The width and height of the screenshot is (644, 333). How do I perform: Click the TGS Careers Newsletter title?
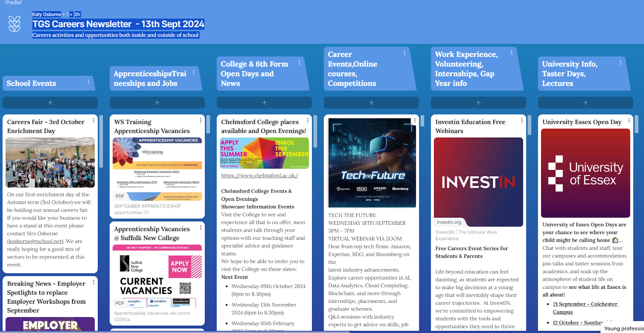[x=118, y=24]
